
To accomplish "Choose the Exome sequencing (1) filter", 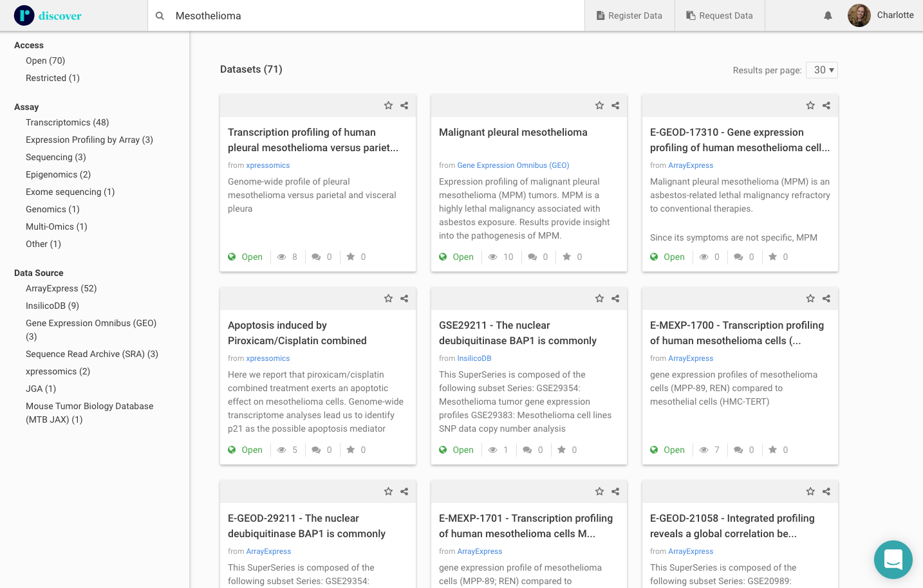I will tap(70, 192).
